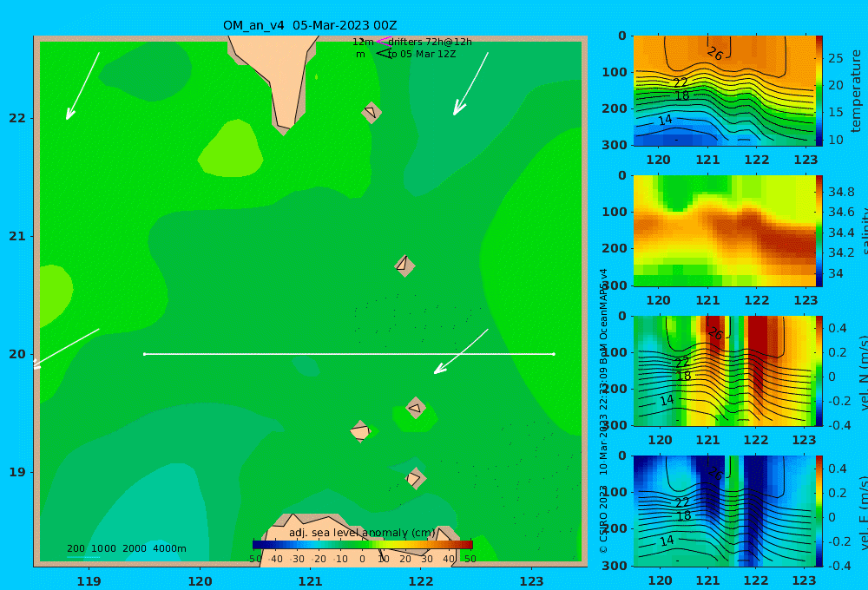Click the black drifter arrow beside 'to 05 Mar 12Z'
This screenshot has width=868, height=590.
[x=384, y=54]
